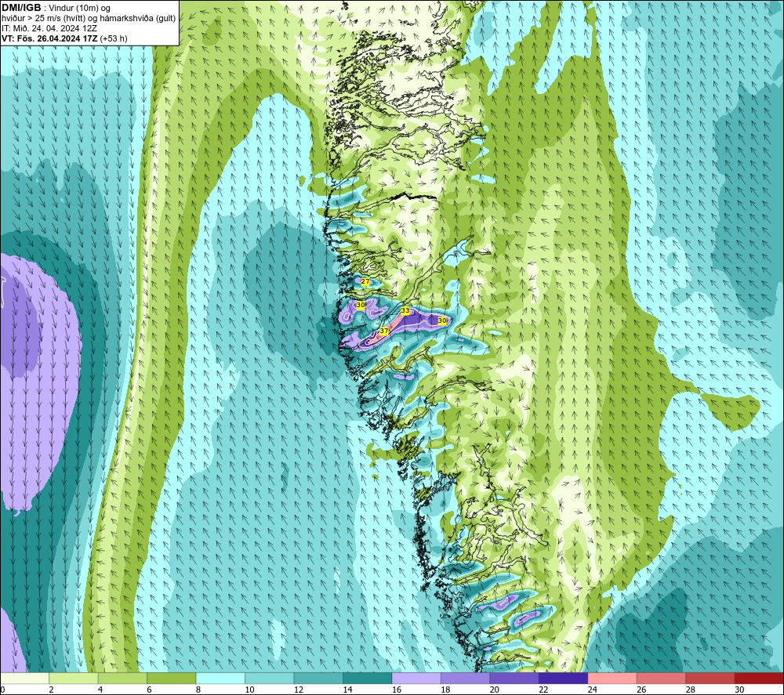The width and height of the screenshot is (784, 695).
Task: Pick the pink 24–26 m/s legend swatch
Action: click(x=612, y=679)
